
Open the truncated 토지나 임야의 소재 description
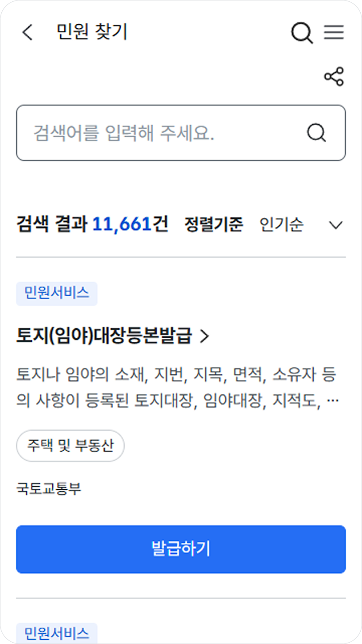[x=177, y=388]
